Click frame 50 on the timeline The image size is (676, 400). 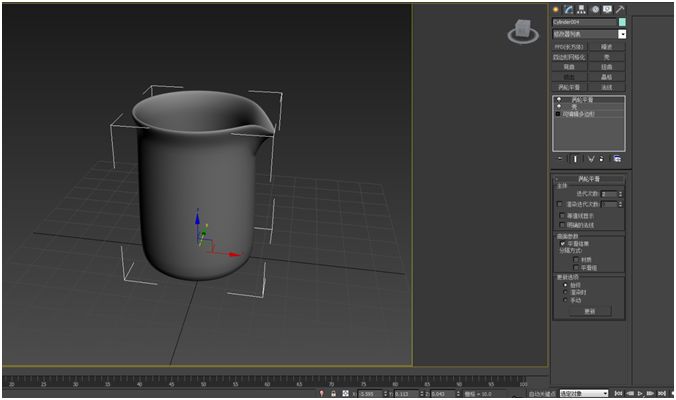coord(203,382)
